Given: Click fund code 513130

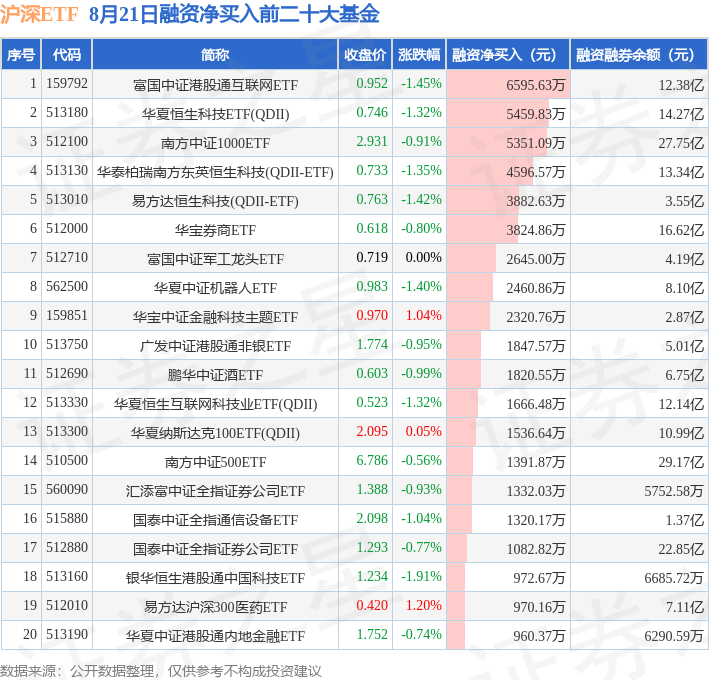Looking at the screenshot, I should tap(66, 170).
